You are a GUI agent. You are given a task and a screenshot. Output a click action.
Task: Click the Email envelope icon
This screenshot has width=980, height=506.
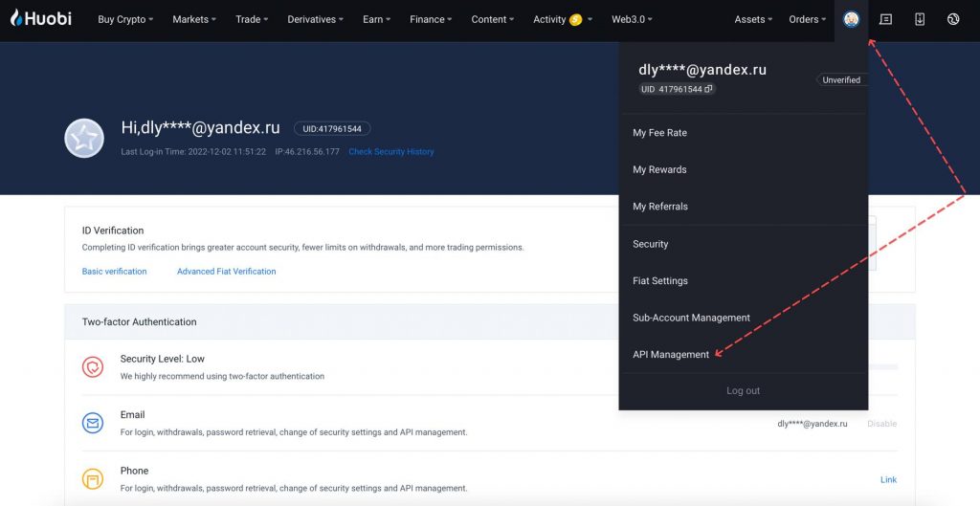tap(93, 423)
